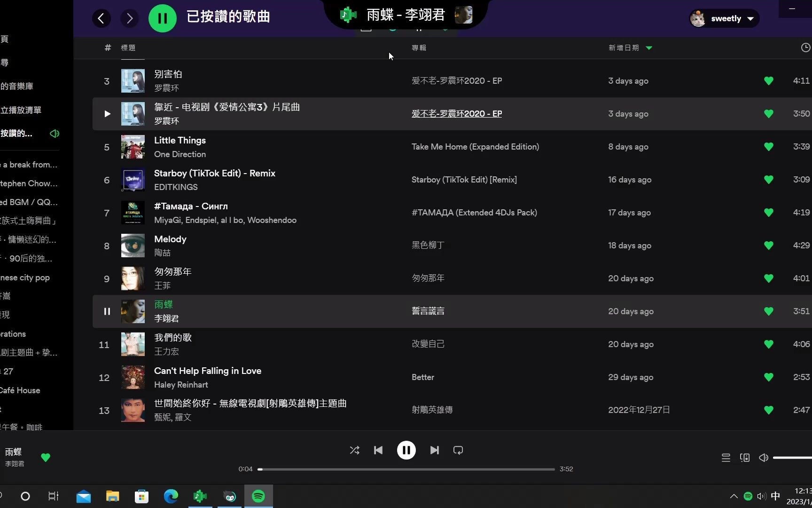
Task: Open the 爱不老-罗震环2020 - EP album link
Action: 456,113
